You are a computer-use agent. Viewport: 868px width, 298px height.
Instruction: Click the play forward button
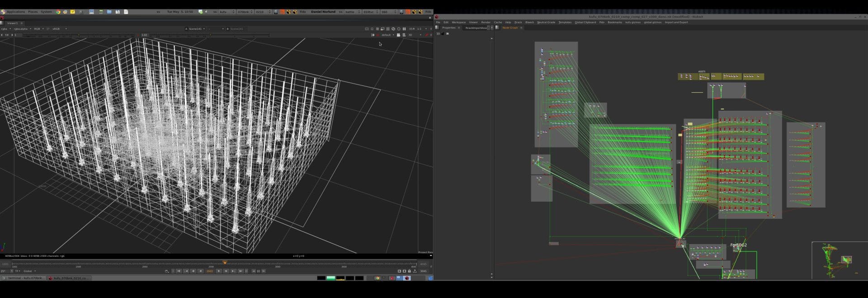pyautogui.click(x=219, y=271)
